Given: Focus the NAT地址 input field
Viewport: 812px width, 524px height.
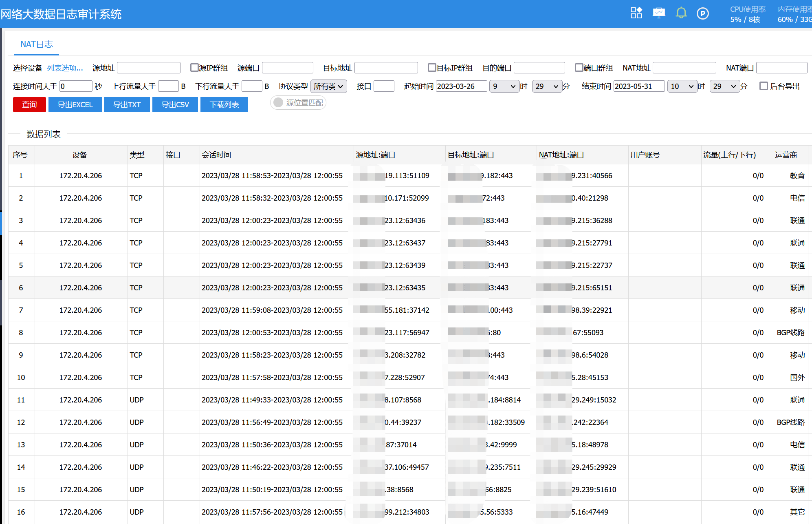Looking at the screenshot, I should [684, 68].
